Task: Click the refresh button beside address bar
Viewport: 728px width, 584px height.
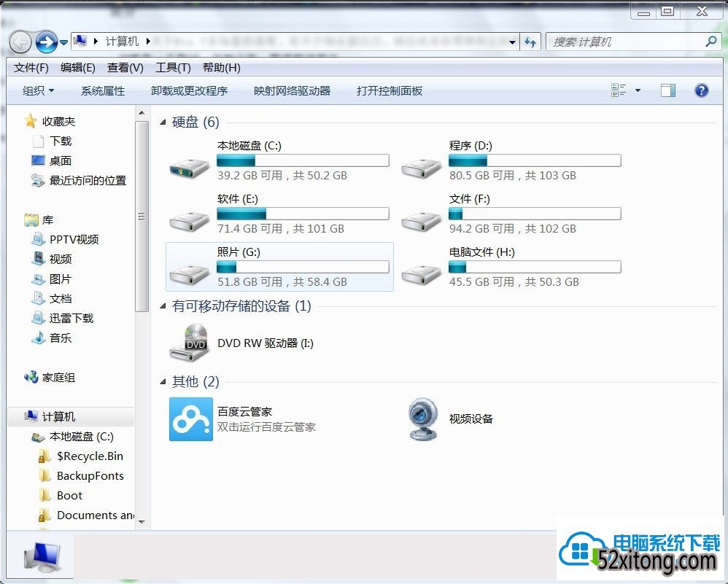Action: pyautogui.click(x=530, y=42)
